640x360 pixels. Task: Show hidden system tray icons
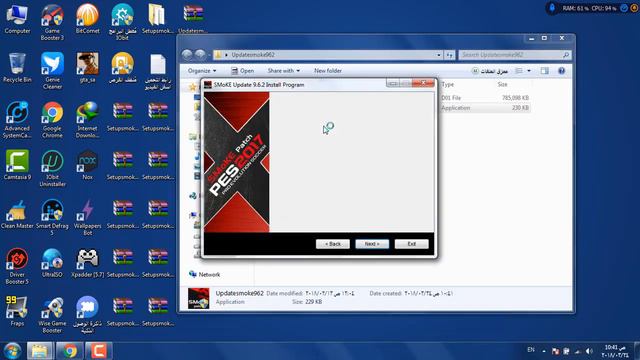coord(544,351)
